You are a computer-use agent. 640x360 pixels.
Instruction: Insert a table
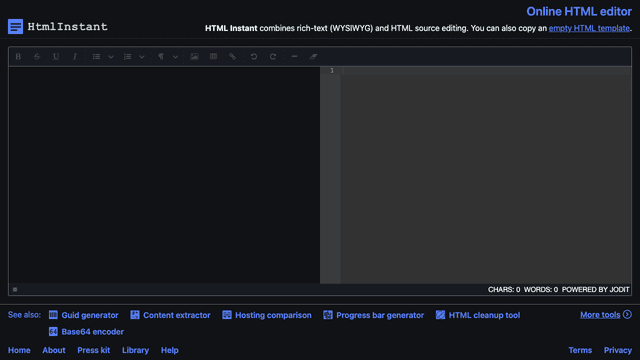click(213, 56)
